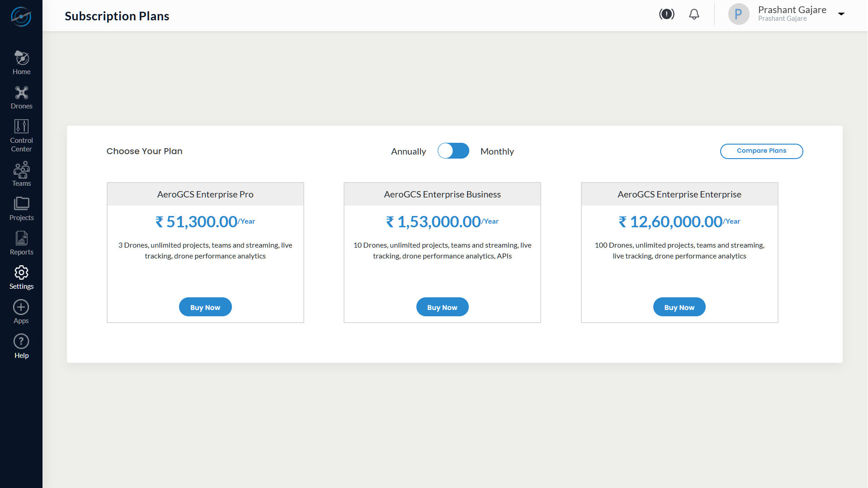
Task: Open the Control Center icon
Action: 21,127
